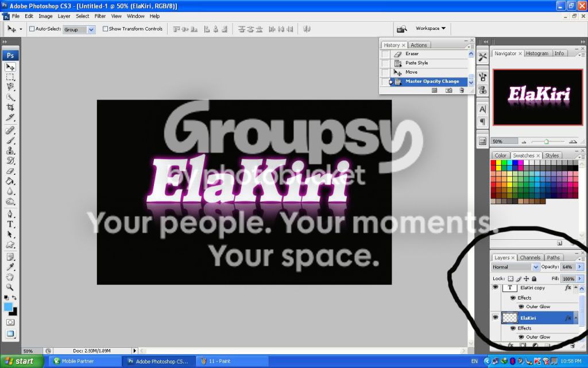
Task: Collapse effects on the ElaKiri copy layer
Action: point(575,287)
